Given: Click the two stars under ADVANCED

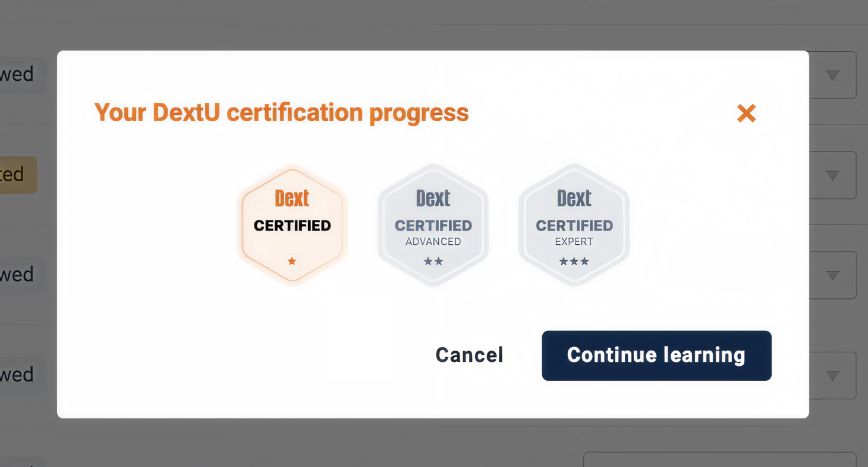Looking at the screenshot, I should point(433,261).
